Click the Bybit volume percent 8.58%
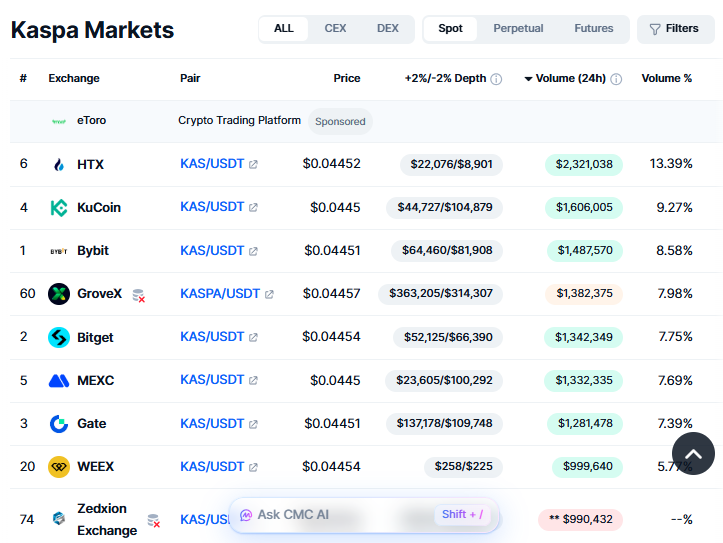 pyautogui.click(x=674, y=251)
